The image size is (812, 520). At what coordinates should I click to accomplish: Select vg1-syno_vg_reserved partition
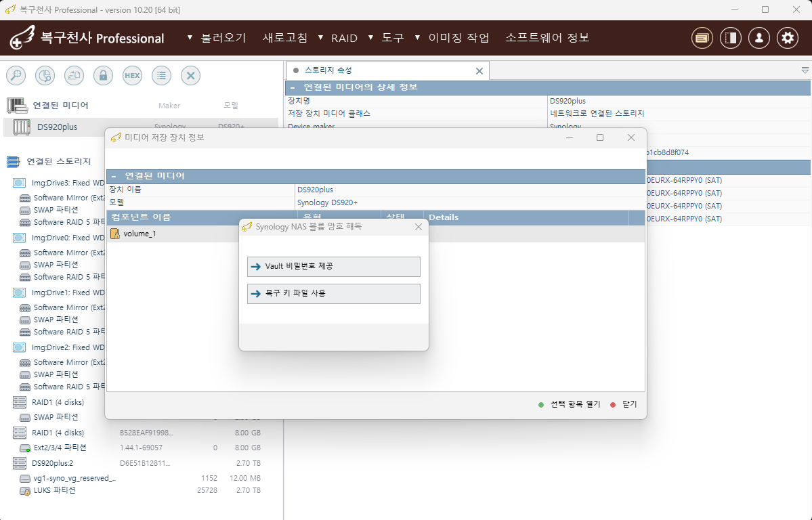(74, 479)
